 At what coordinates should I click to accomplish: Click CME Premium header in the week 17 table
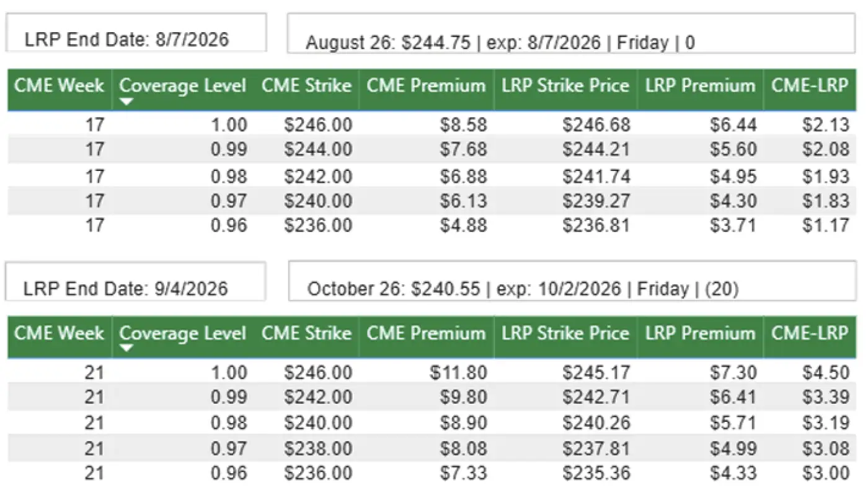click(426, 85)
